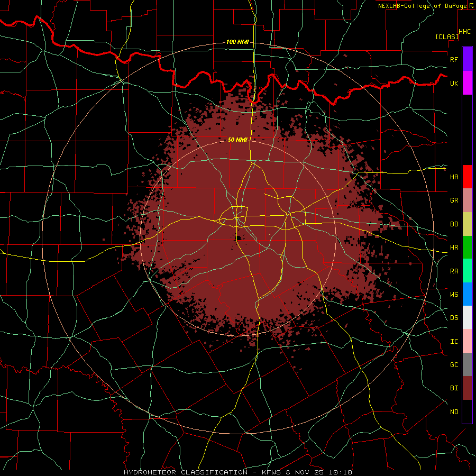Click the red HA legend swatch
This screenshot has height=476, width=476.
(467, 177)
